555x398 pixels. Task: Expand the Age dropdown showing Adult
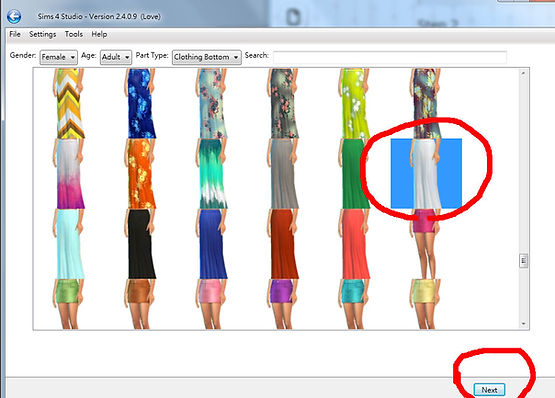point(116,57)
